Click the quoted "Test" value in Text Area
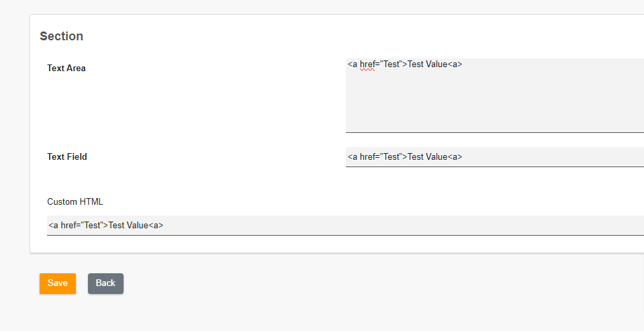Screen dimensions: 644x331 pyautogui.click(x=391, y=64)
